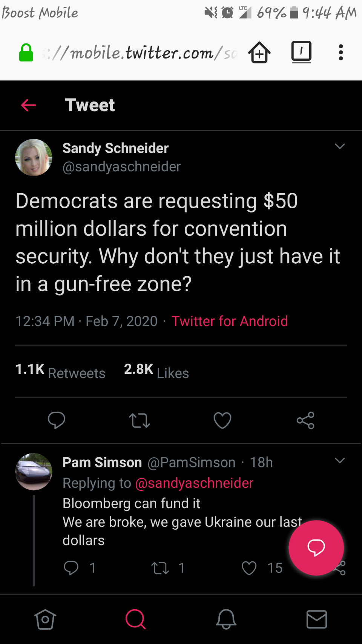362x644 pixels.
Task: Like Pam Simson's reply
Action: tap(249, 568)
